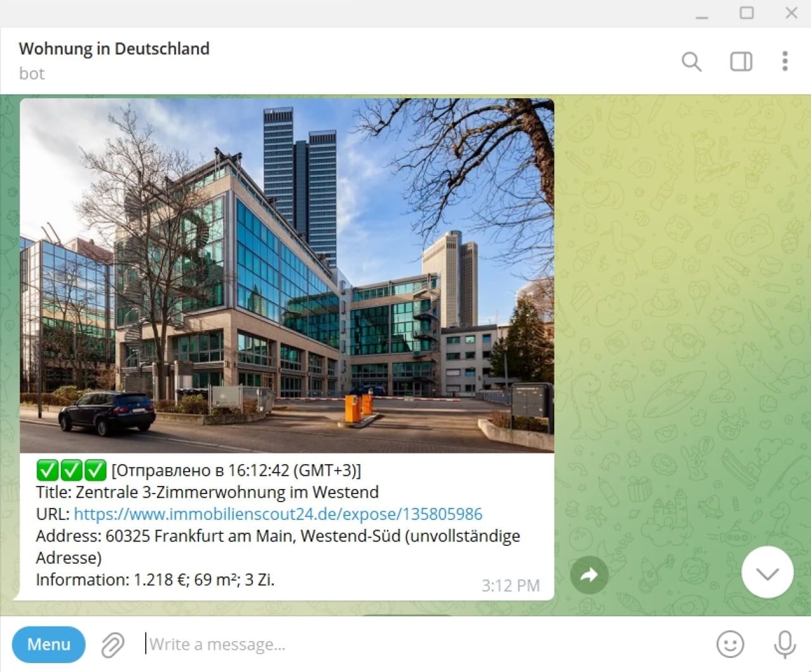811x672 pixels.
Task: Minimize the Telegram window
Action: [x=701, y=13]
